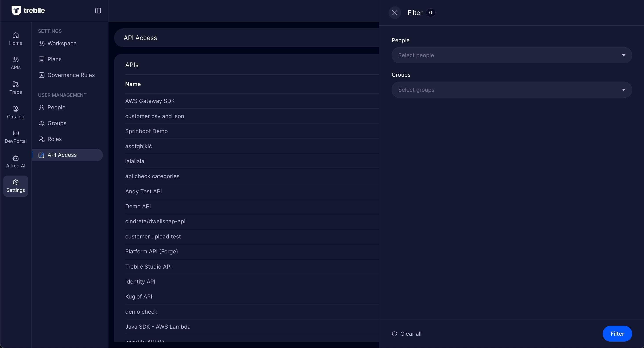Close the Filter panel with X
The image size is (644, 348).
(x=395, y=13)
